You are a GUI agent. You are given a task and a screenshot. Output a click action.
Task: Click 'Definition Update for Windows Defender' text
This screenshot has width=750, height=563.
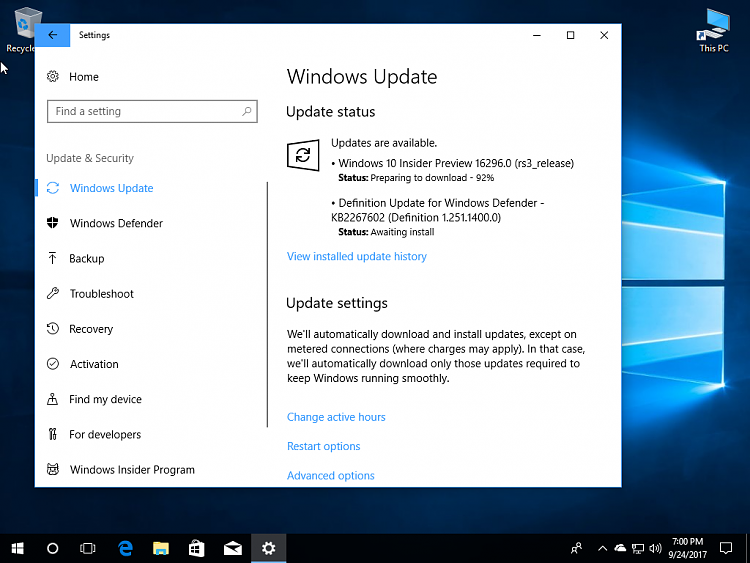point(438,203)
